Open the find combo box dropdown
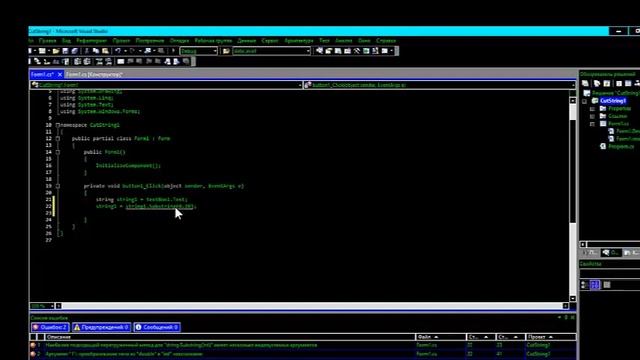This screenshot has height=360, width=640. [308, 51]
